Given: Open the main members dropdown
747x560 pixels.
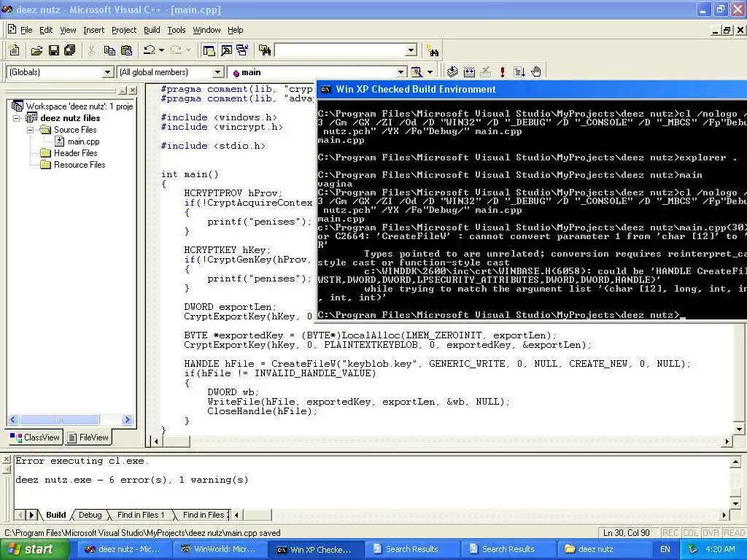Looking at the screenshot, I should click(x=401, y=72).
